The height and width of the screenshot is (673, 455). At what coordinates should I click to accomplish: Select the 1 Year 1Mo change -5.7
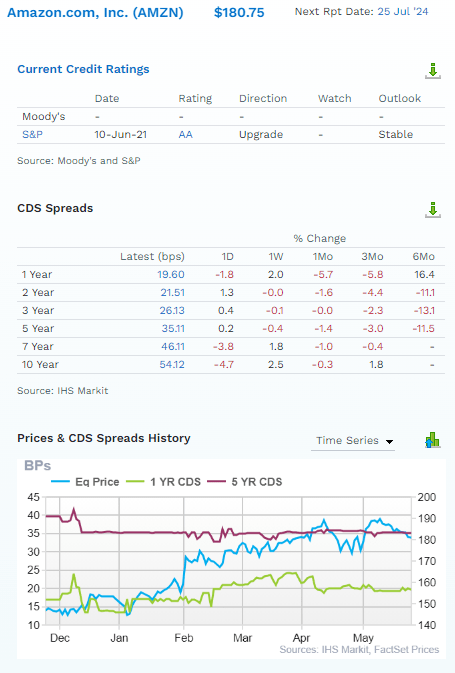[x=323, y=274]
